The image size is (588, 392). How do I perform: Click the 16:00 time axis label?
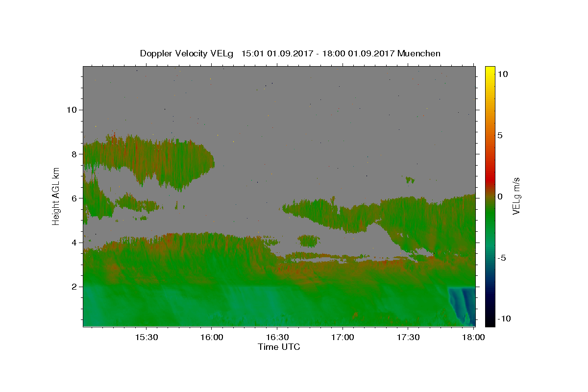click(x=212, y=338)
